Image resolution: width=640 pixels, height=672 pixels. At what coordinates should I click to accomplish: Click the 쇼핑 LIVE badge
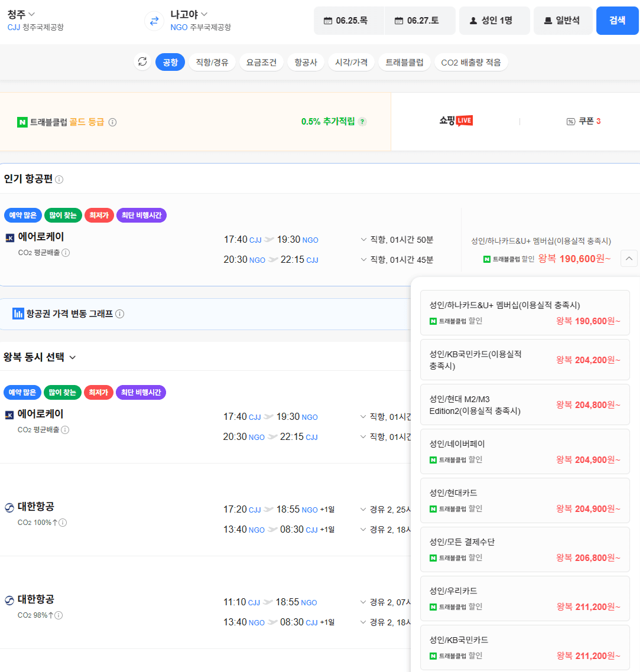tap(456, 121)
